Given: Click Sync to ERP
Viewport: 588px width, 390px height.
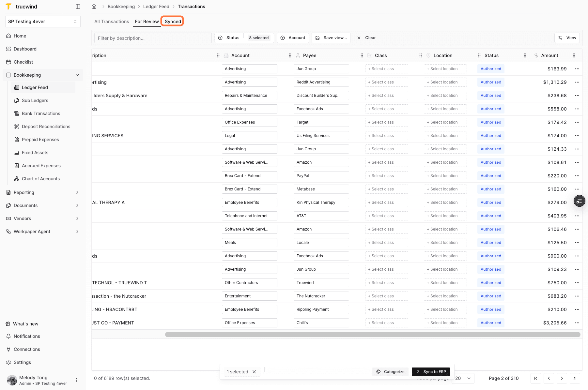Looking at the screenshot, I should [x=431, y=372].
